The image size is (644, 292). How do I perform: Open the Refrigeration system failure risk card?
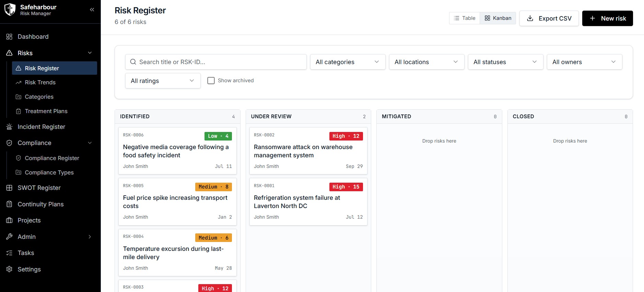click(308, 202)
